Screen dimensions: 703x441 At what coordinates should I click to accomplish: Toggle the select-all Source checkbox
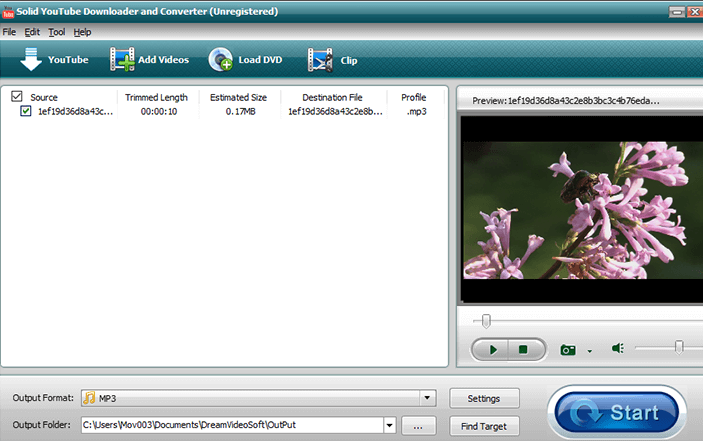pyautogui.click(x=17, y=96)
